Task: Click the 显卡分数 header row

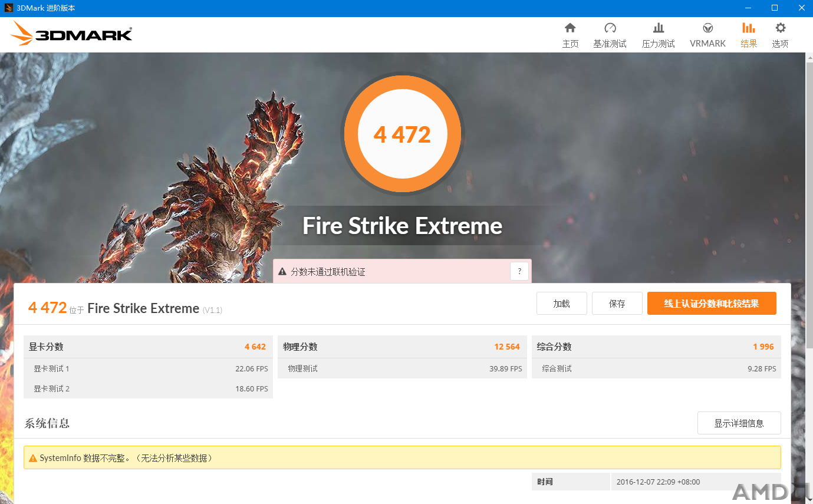Action: pyautogui.click(x=148, y=347)
